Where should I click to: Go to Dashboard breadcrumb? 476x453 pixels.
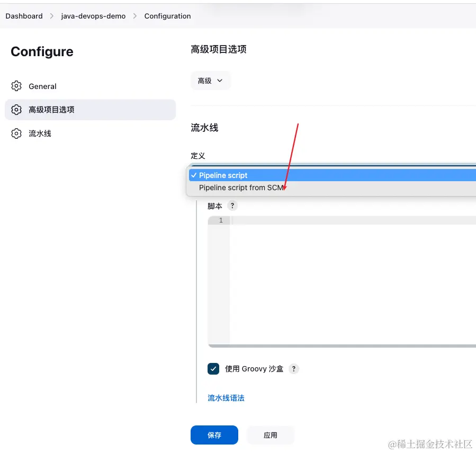tap(24, 16)
